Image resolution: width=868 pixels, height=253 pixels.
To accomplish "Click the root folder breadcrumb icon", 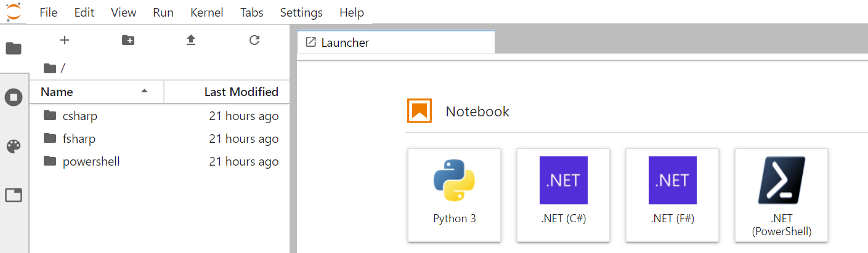I will point(51,68).
